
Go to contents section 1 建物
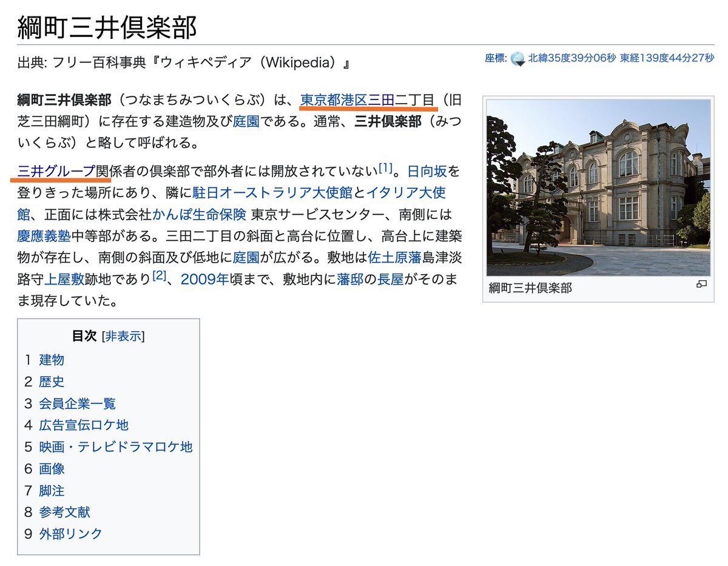52,360
